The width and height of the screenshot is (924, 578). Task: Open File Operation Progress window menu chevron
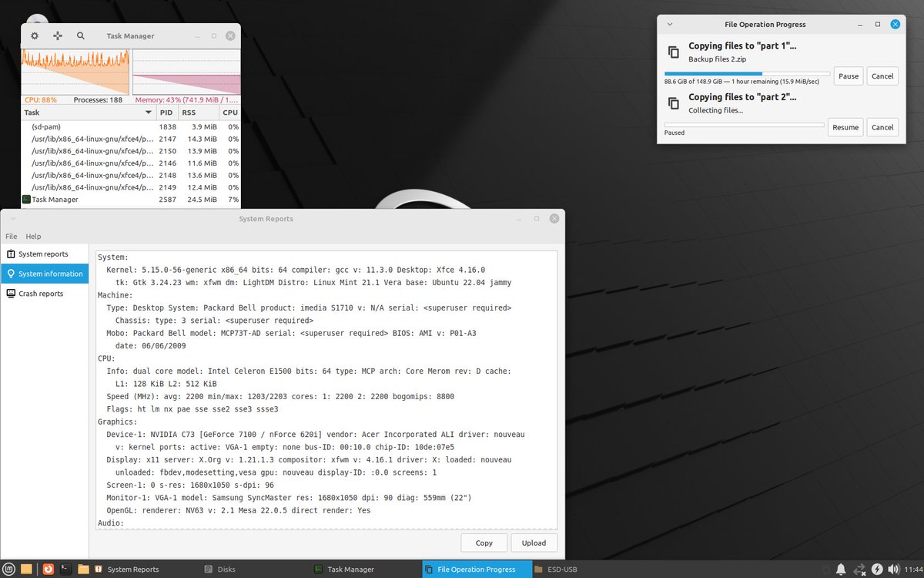pos(669,25)
